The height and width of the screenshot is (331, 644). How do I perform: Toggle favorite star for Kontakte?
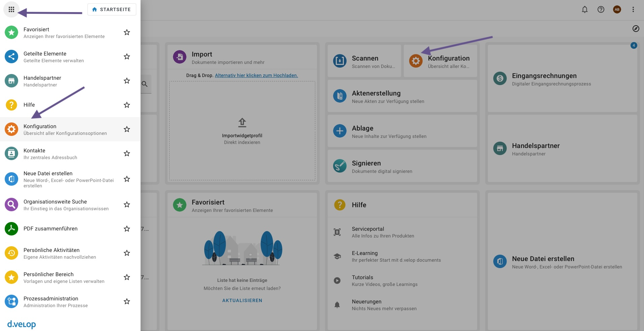(x=127, y=153)
